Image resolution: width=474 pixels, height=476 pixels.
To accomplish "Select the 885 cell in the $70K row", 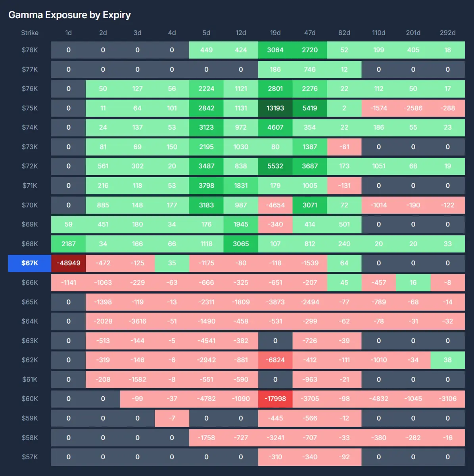I will click(103, 205).
